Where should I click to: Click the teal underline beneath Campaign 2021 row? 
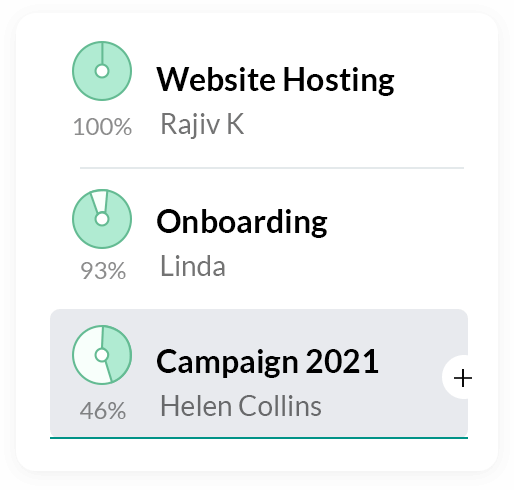pos(259,438)
